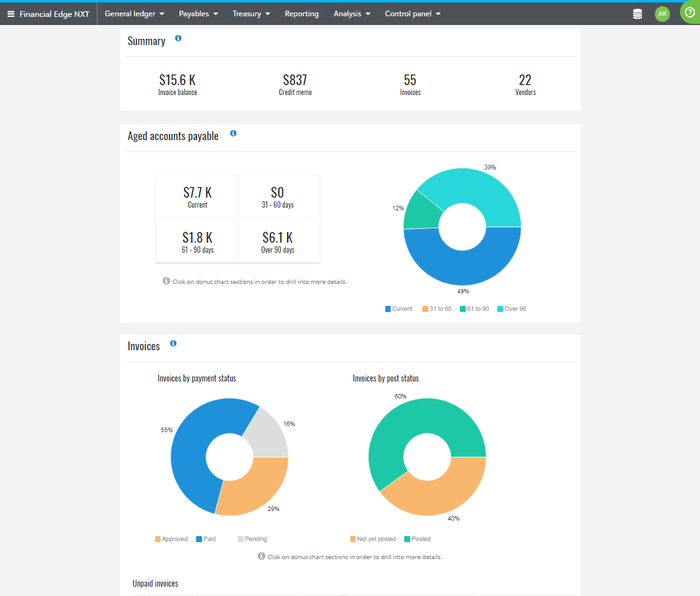Click the AR user avatar
This screenshot has width=700, height=596.
pyautogui.click(x=662, y=13)
